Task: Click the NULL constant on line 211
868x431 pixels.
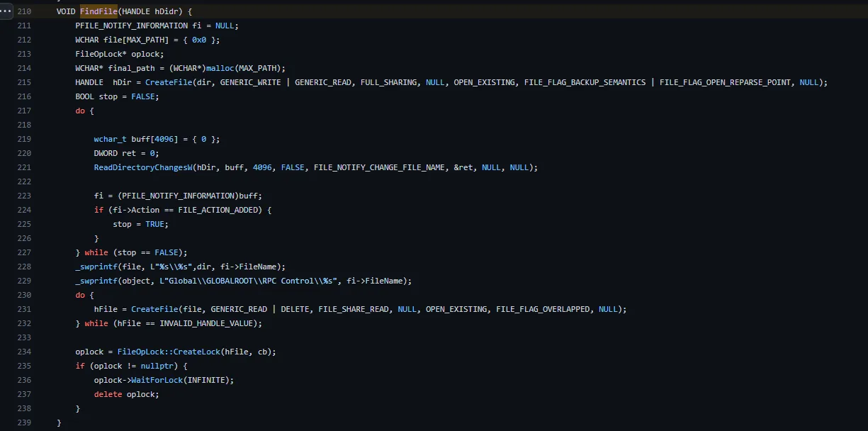Action: [225, 25]
